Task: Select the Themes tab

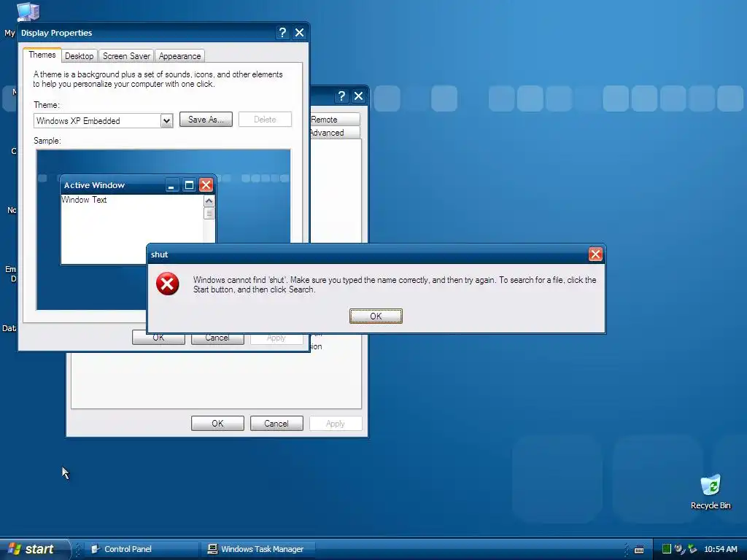Action: click(x=42, y=55)
